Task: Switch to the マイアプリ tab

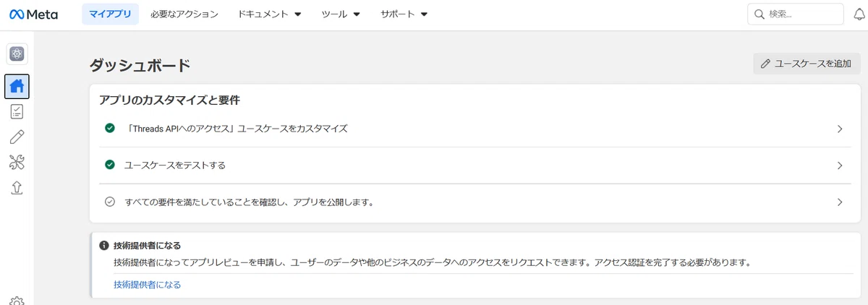Action: [x=111, y=14]
